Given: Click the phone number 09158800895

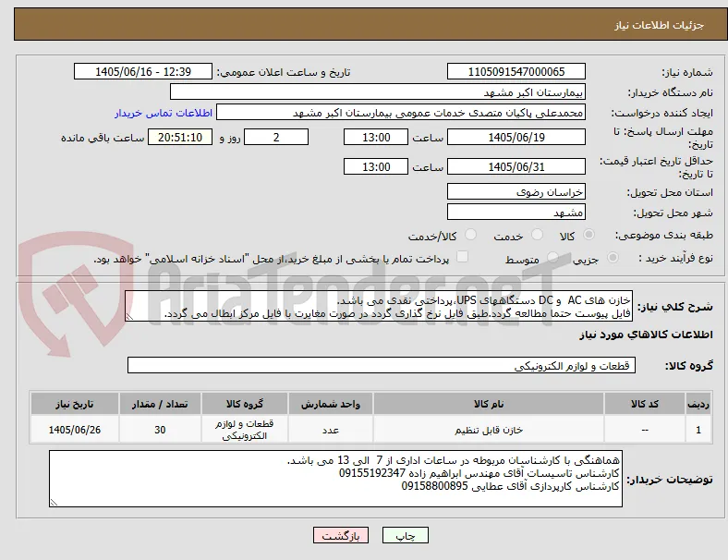Looking at the screenshot, I should 434,486.
